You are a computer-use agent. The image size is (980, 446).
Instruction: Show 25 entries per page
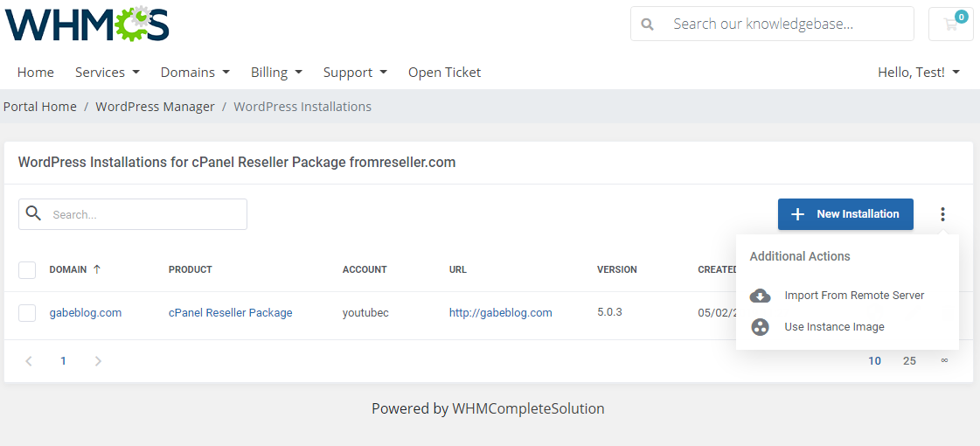[x=909, y=361]
